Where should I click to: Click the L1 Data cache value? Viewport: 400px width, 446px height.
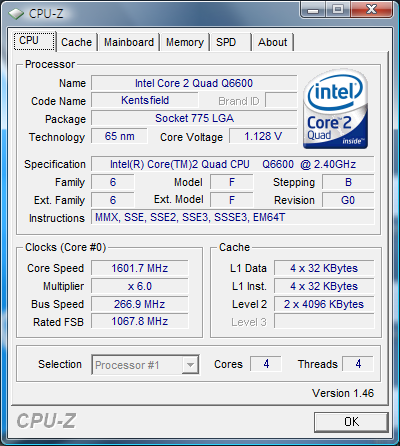(324, 268)
